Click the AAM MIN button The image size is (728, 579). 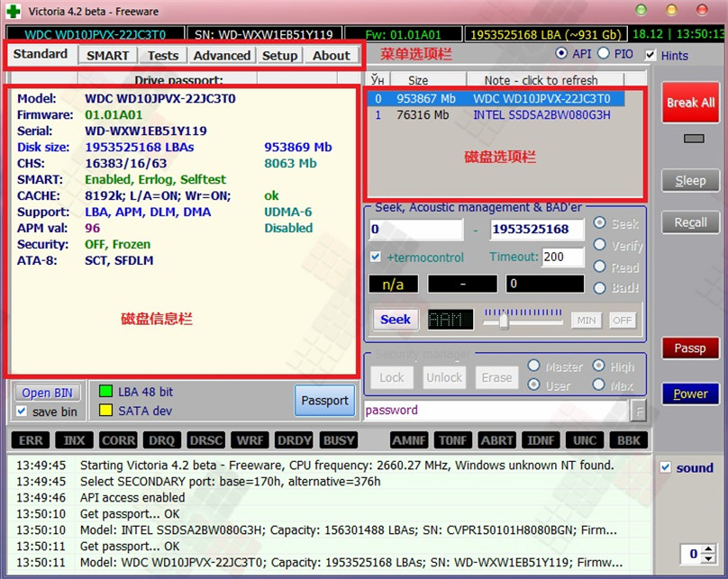point(587,321)
